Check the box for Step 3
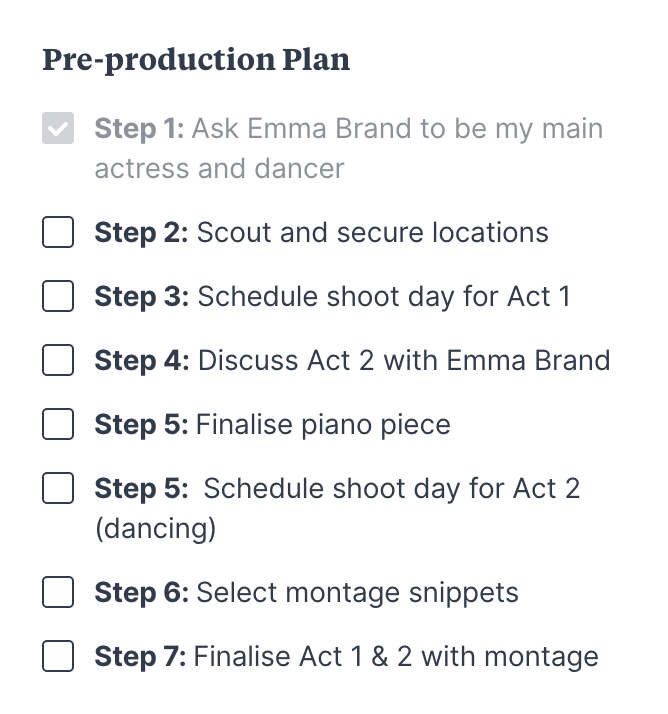The height and width of the screenshot is (714, 668). 58,297
